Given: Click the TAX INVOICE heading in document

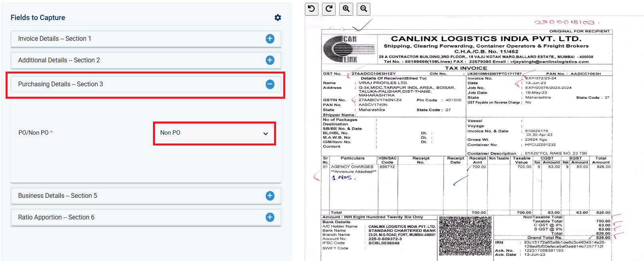Looking at the screenshot, I should [466, 68].
